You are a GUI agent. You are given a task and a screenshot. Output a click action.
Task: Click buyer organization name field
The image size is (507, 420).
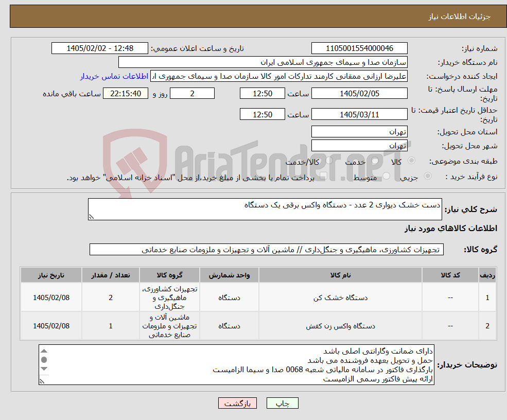point(263,62)
